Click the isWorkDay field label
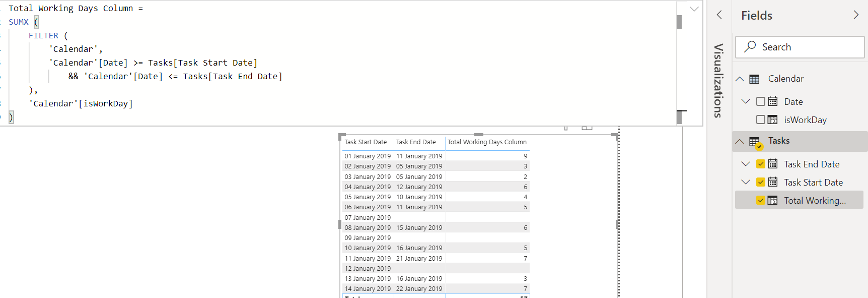The image size is (868, 298). (805, 120)
